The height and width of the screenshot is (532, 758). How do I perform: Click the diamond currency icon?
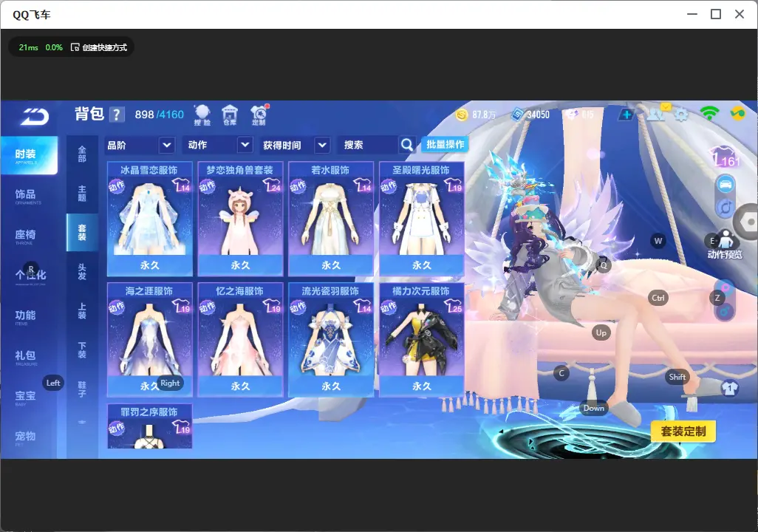573,115
